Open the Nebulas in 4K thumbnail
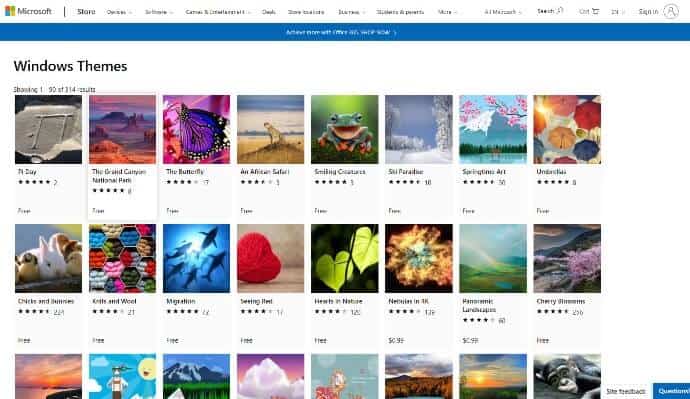 coord(418,258)
